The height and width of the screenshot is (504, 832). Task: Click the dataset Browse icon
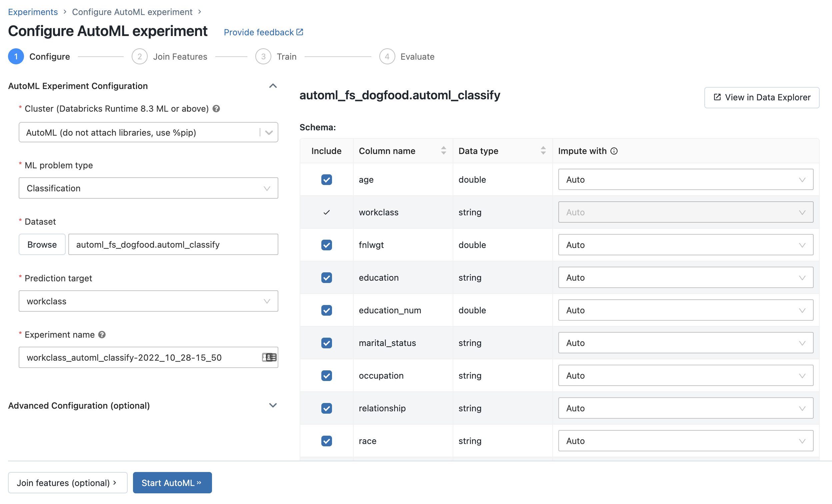point(42,244)
